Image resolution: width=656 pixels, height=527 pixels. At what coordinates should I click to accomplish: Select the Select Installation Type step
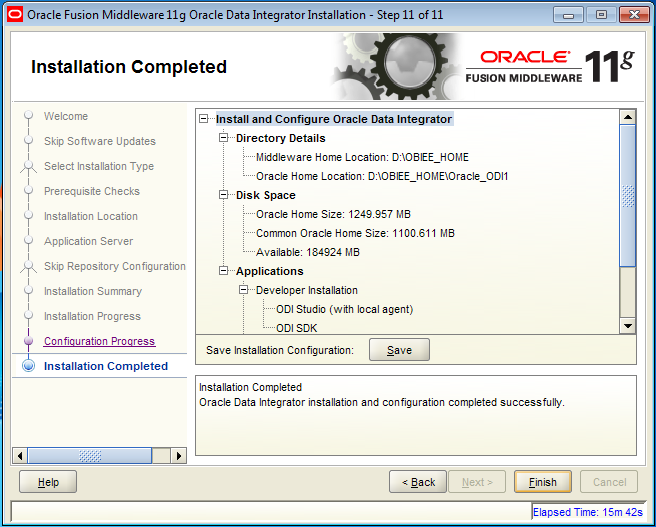point(99,166)
